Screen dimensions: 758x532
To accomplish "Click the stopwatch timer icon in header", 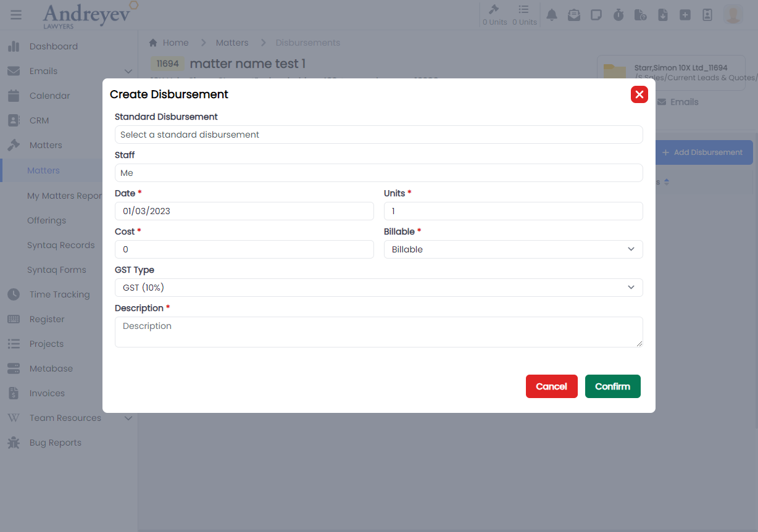I will point(618,15).
